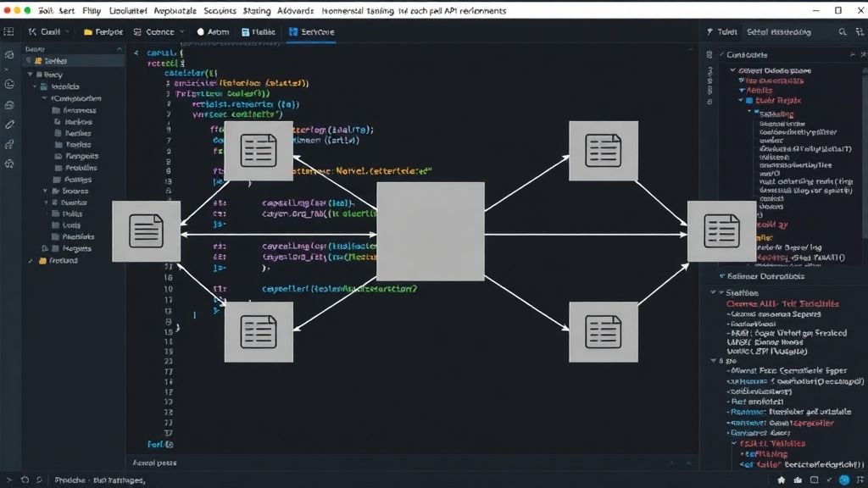
Task: Open the second circular arrow icon in status bar
Action: (x=39, y=480)
